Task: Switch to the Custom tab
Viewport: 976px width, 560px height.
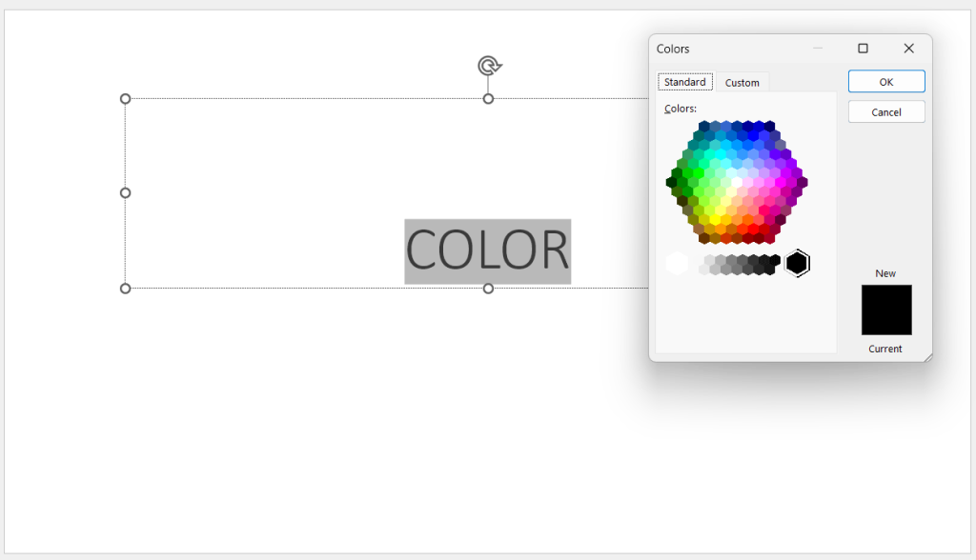Action: [x=742, y=82]
